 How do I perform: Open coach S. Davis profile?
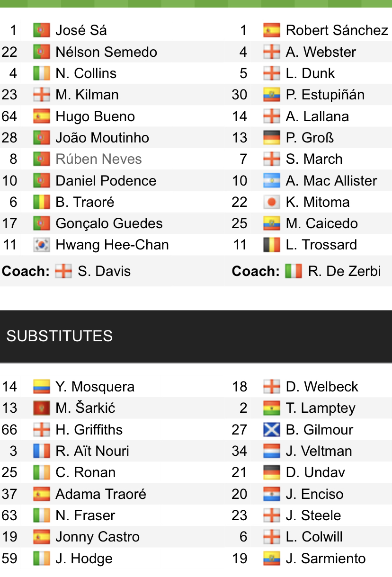click(104, 271)
